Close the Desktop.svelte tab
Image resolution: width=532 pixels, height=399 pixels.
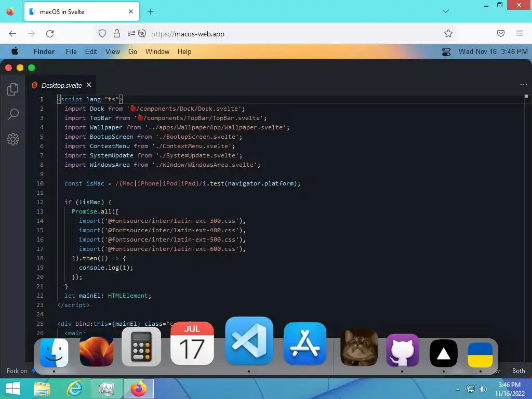(x=89, y=85)
